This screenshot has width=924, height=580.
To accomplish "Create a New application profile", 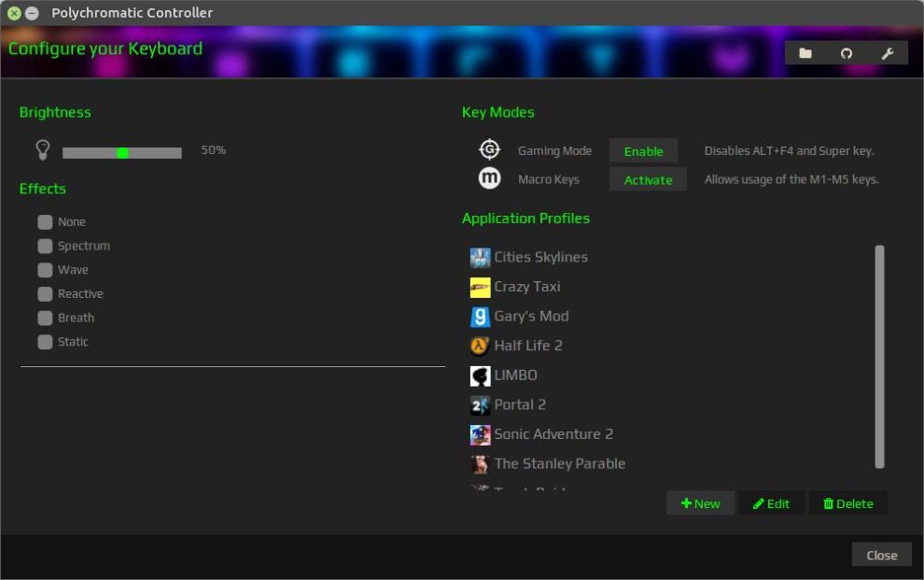I will click(701, 503).
